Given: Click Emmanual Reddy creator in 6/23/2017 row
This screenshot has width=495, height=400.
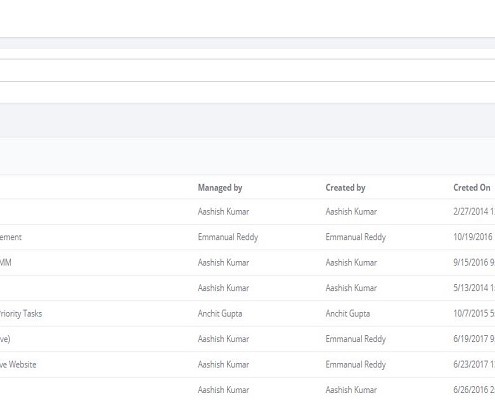Looking at the screenshot, I should point(356,365).
